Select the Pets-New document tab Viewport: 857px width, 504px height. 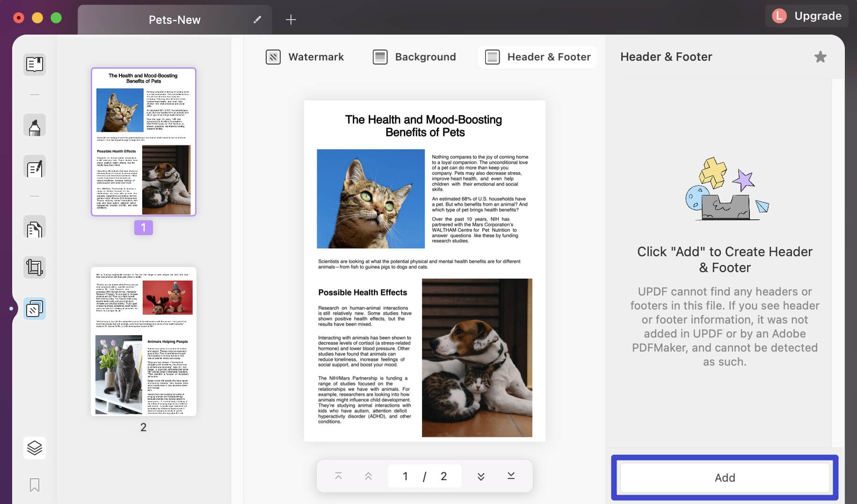click(x=174, y=20)
